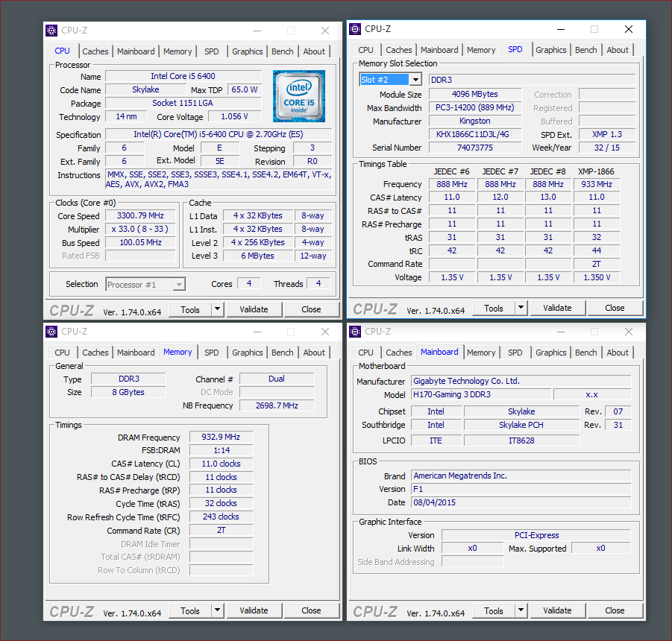Image resolution: width=672 pixels, height=641 pixels.
Task: Switch to Caches tab in CPU window
Action: 95,51
